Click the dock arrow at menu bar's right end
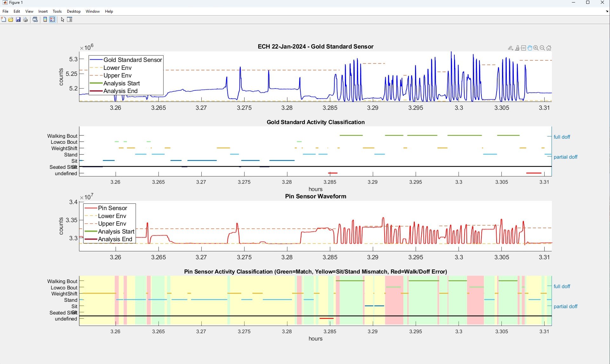The image size is (610, 364). point(607,11)
